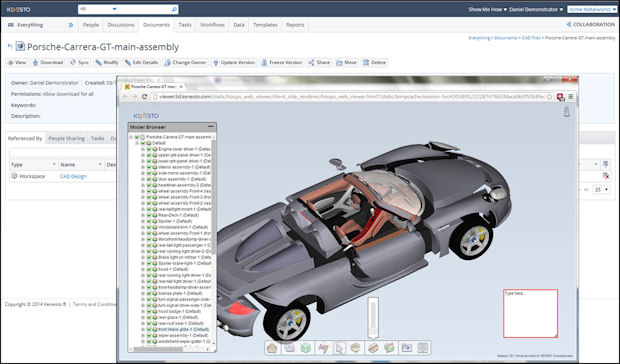Click the Move toolbar button

click(x=346, y=62)
